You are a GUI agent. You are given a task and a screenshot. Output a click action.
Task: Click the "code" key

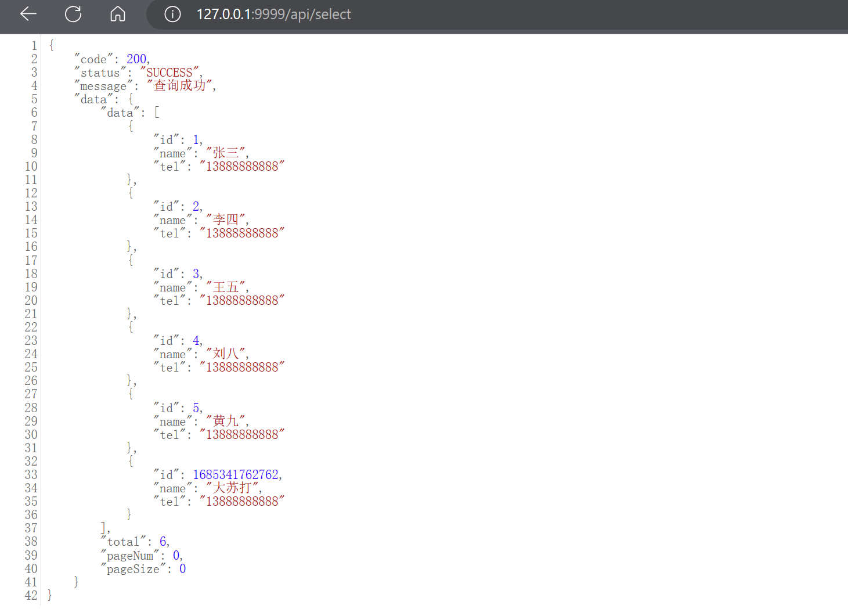tap(93, 59)
